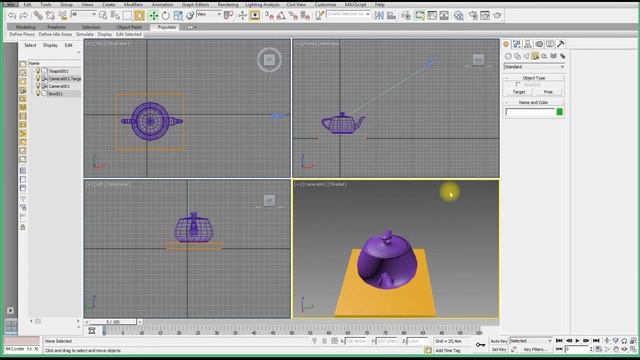Click the Bind to Space Warp icon

63,16
